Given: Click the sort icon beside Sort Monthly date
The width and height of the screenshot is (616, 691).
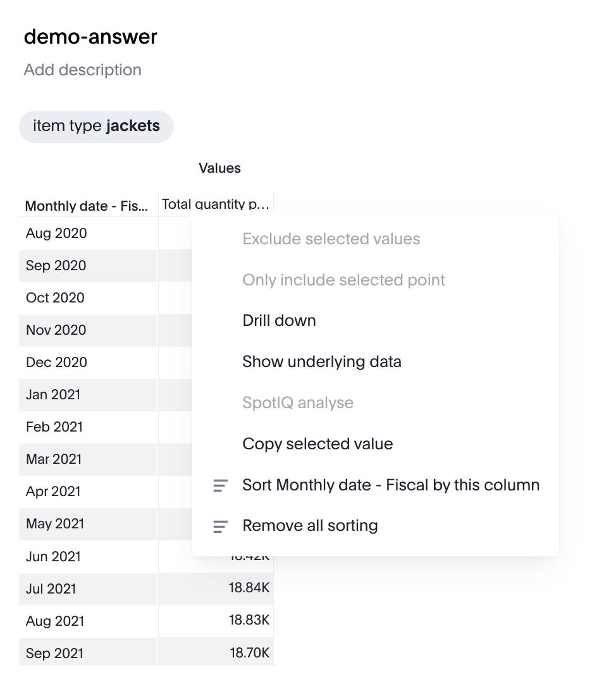Looking at the screenshot, I should [220, 485].
